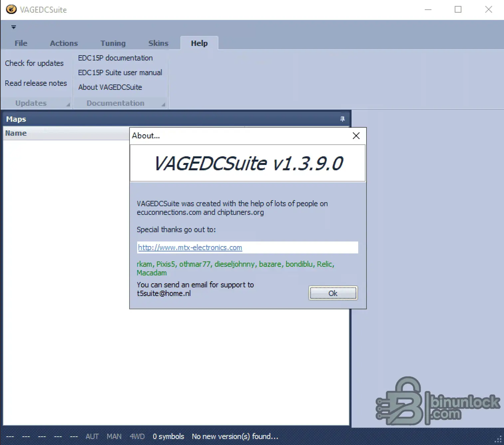Click the AUT status bar indicator
This screenshot has width=504, height=445.
[92, 436]
